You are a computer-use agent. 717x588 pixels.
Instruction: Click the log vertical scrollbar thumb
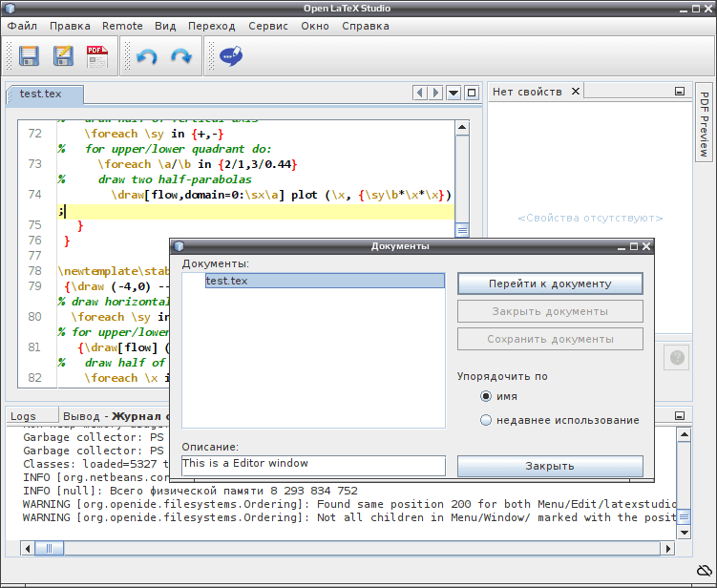pos(685,517)
